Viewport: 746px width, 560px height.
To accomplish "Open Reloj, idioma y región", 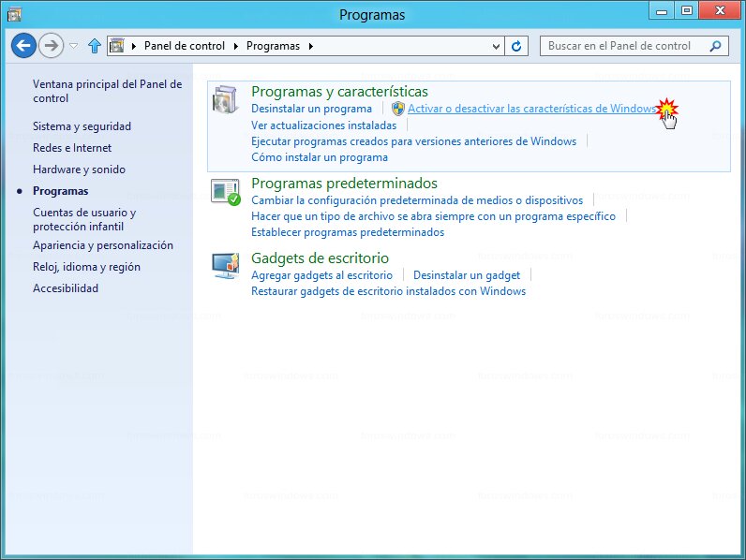I will click(86, 267).
